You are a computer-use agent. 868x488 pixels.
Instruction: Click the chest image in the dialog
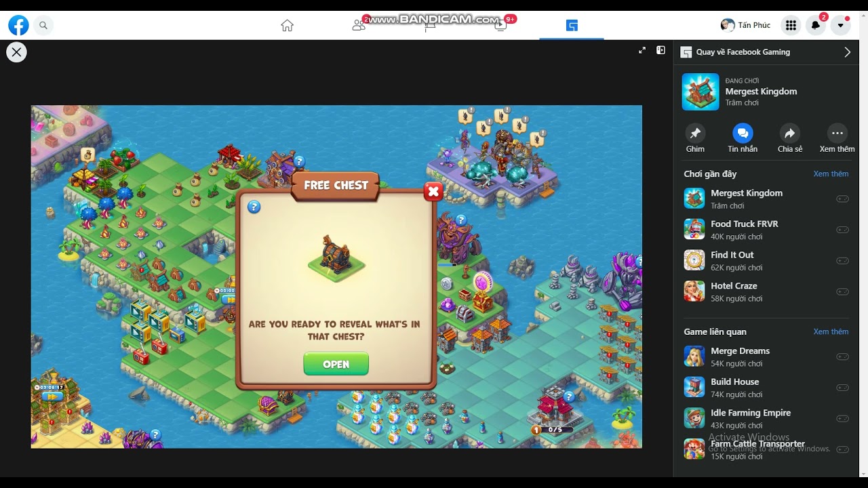(x=336, y=258)
